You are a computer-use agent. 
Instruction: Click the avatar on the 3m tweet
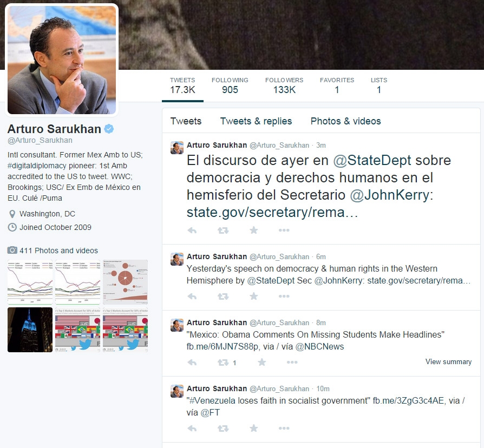(x=177, y=148)
